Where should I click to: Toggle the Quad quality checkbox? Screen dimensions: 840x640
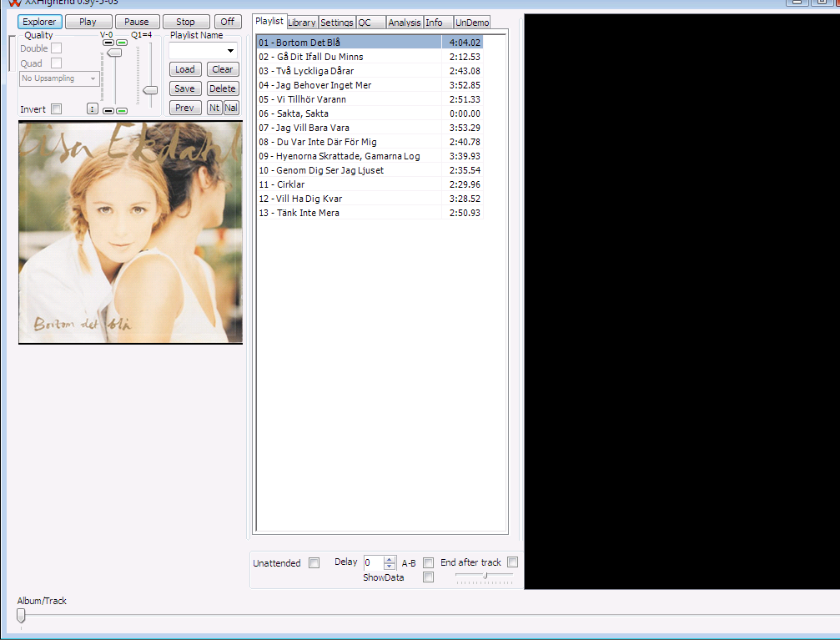pos(56,63)
